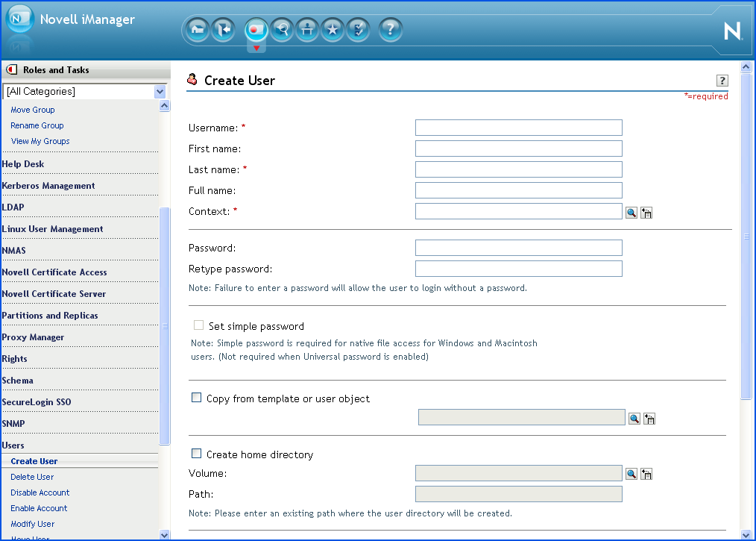Expand the Rights role
The width and height of the screenshot is (756, 541).
point(14,359)
